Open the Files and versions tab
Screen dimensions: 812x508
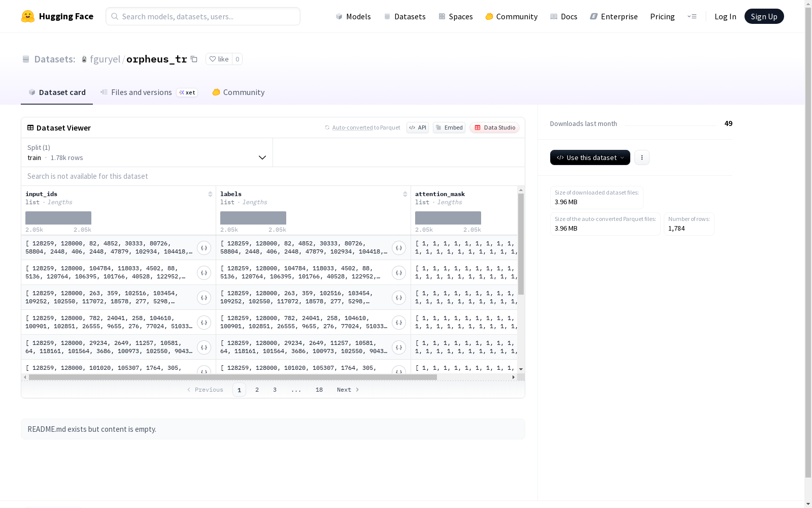tap(149, 92)
